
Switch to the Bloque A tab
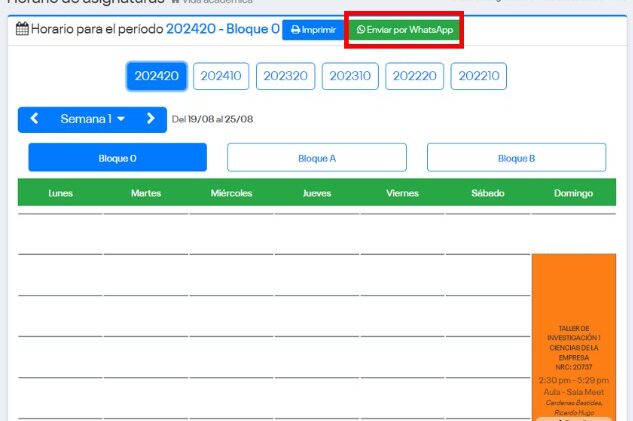[316, 158]
